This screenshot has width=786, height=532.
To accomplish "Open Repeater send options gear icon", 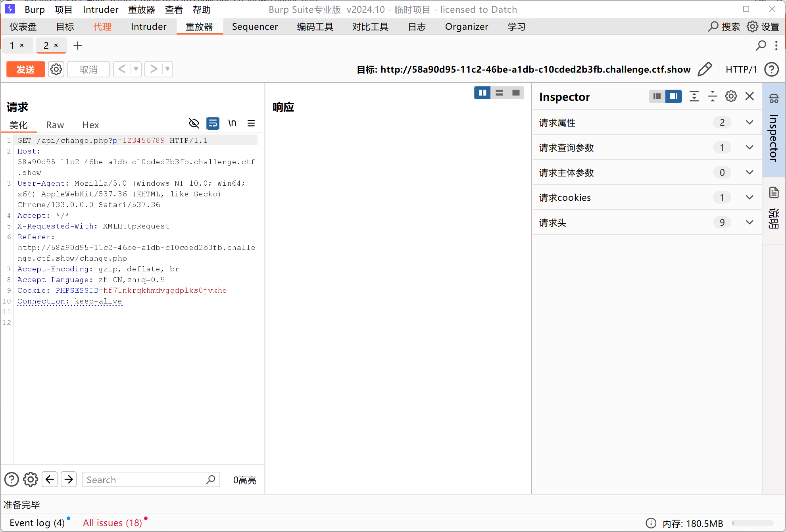I will (x=56, y=69).
